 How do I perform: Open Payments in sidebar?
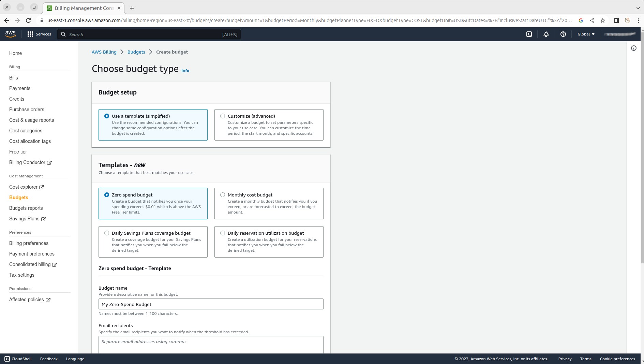pos(20,88)
